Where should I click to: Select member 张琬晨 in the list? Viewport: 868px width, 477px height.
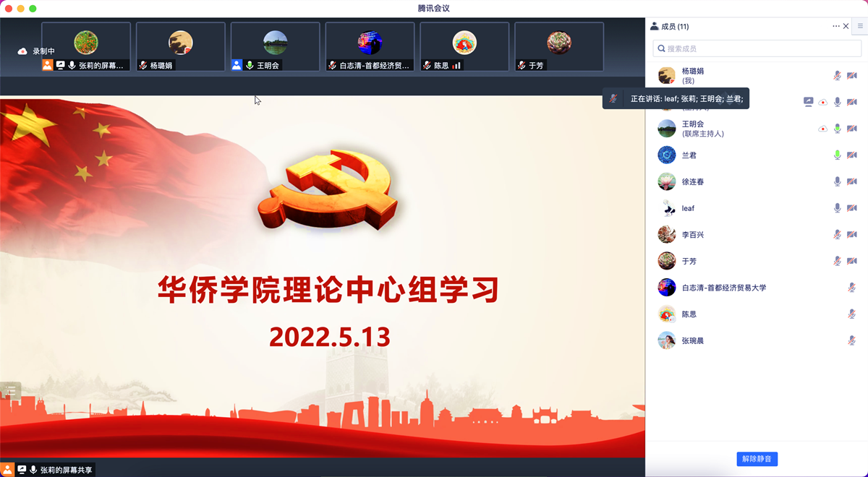757,340
